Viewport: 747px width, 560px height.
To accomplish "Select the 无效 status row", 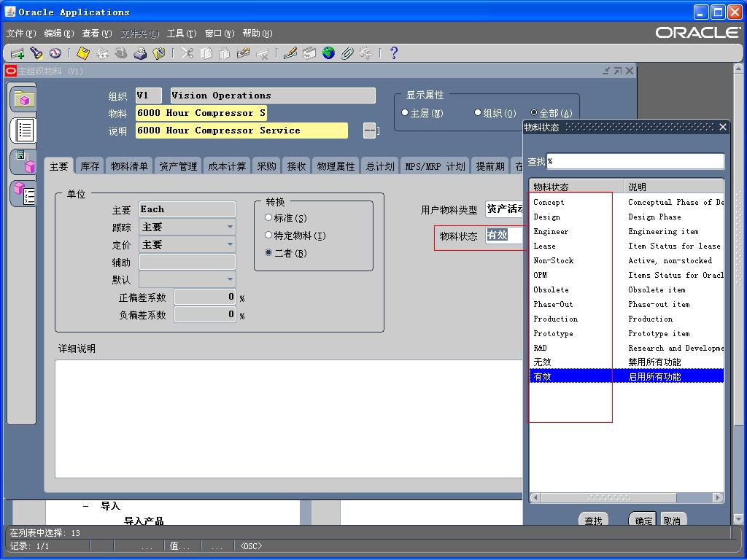I will [627, 362].
